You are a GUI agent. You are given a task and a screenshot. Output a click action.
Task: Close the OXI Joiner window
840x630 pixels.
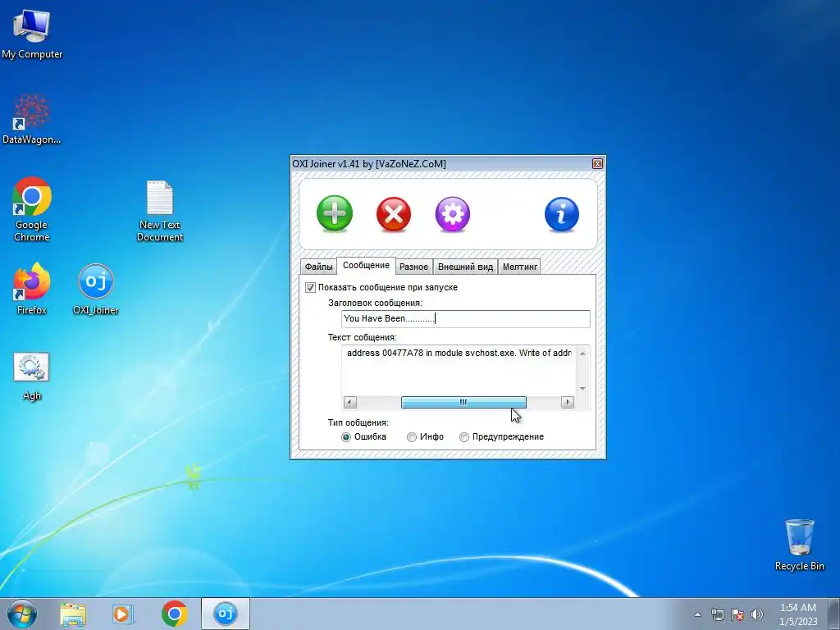point(597,164)
